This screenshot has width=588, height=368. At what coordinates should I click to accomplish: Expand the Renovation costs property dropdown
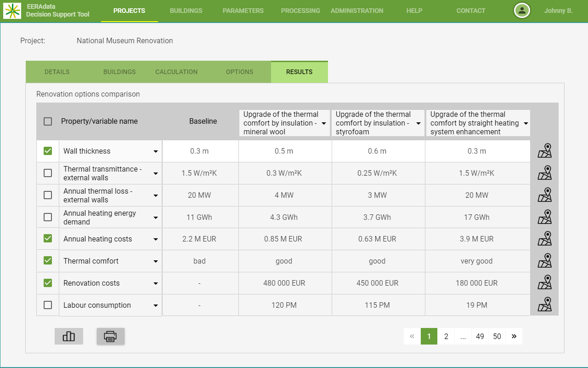[156, 283]
